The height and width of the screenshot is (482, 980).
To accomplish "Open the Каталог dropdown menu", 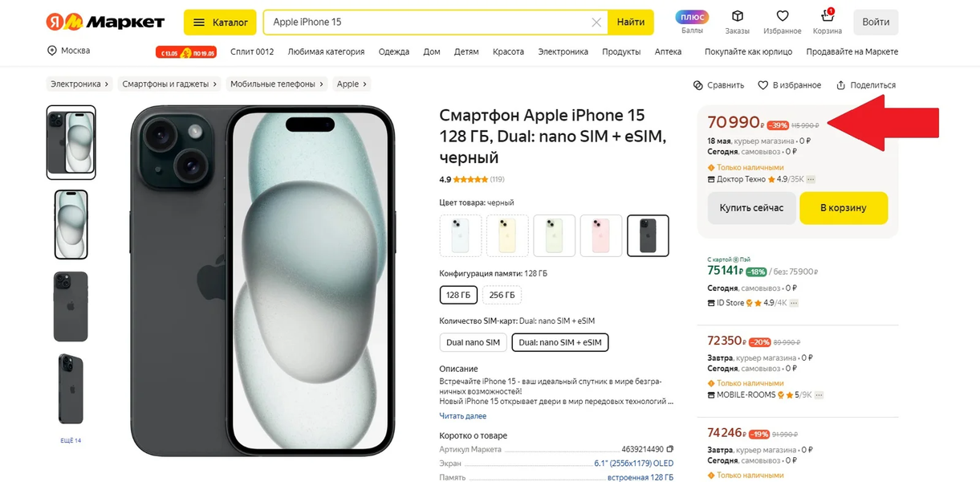I will pos(220,22).
